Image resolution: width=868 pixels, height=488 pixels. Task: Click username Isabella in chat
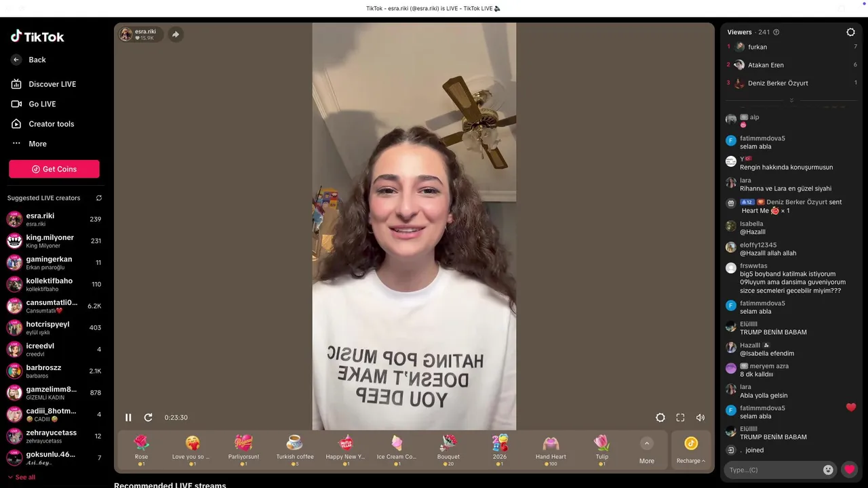[751, 224]
